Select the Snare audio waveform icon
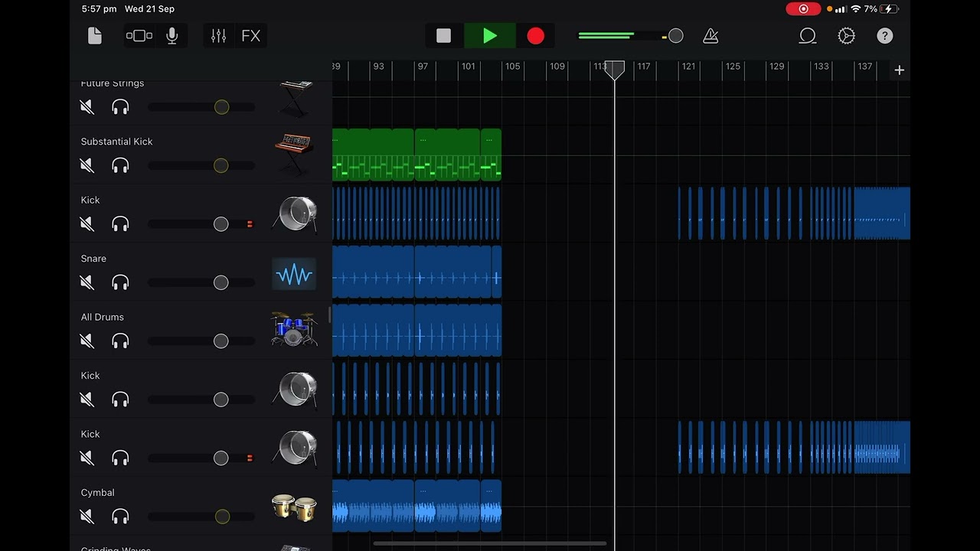The height and width of the screenshot is (551, 980). pos(294,274)
